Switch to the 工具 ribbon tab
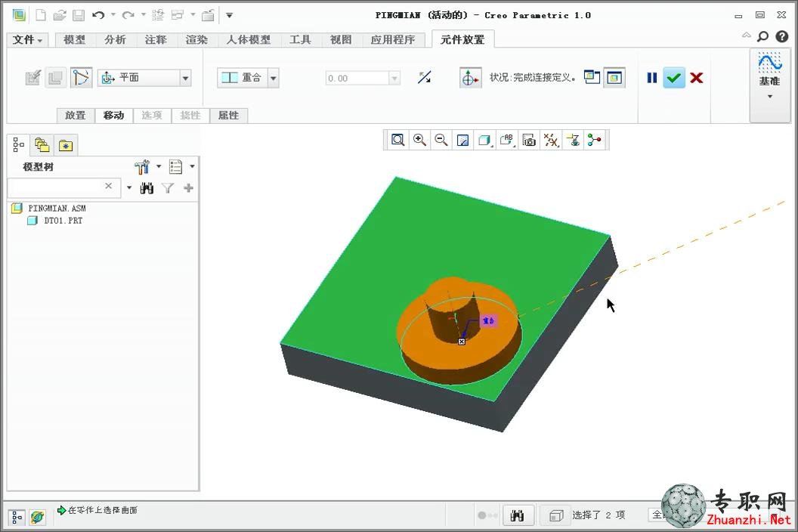The width and height of the screenshot is (798, 532). pos(300,40)
